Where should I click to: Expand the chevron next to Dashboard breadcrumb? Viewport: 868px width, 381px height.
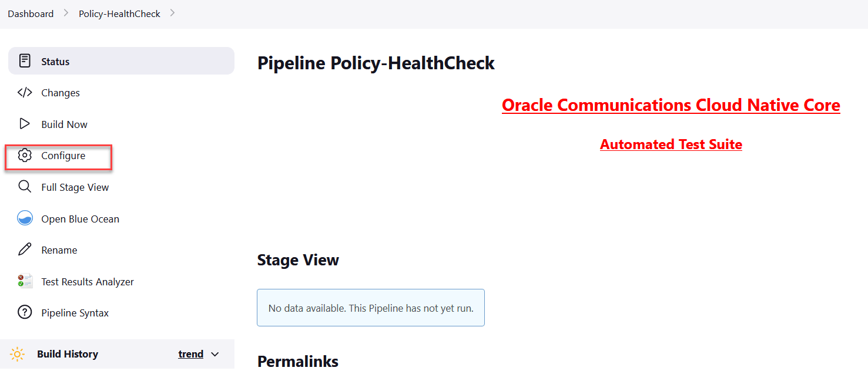click(65, 13)
